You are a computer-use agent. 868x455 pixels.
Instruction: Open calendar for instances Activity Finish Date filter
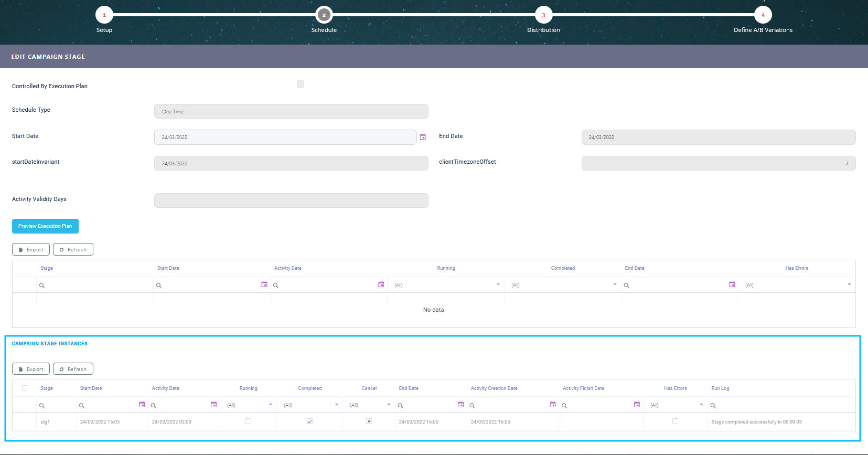(637, 405)
